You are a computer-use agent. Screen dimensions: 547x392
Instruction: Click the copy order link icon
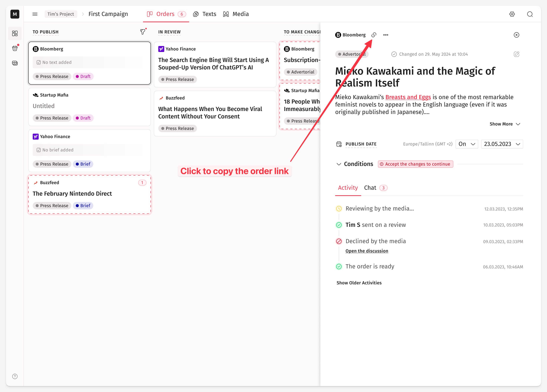click(374, 35)
